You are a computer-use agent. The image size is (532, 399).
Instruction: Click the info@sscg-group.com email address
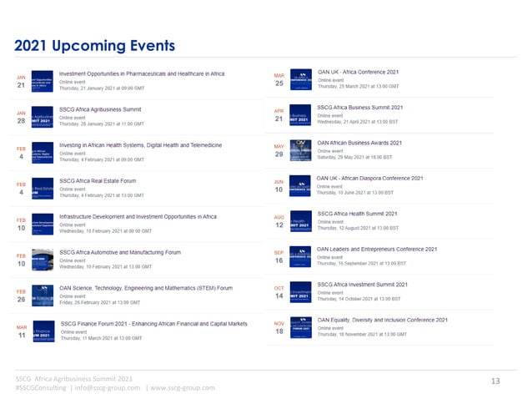tap(108, 388)
